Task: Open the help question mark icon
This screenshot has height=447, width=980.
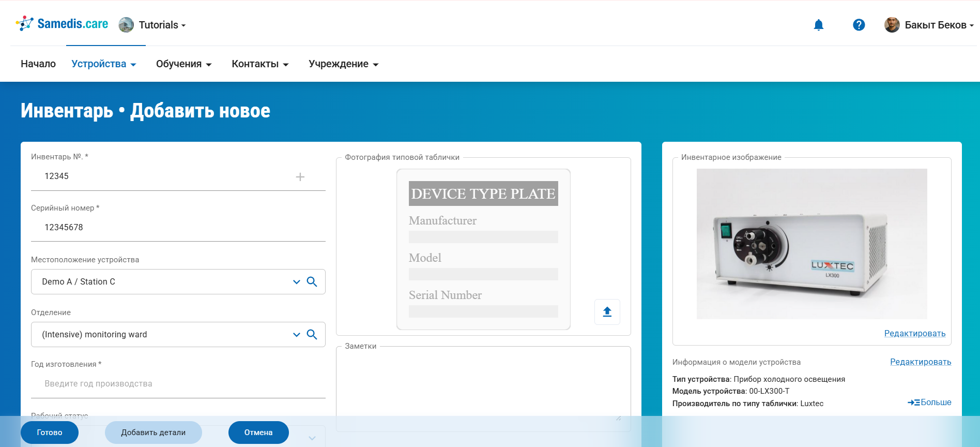Action: 859,25
